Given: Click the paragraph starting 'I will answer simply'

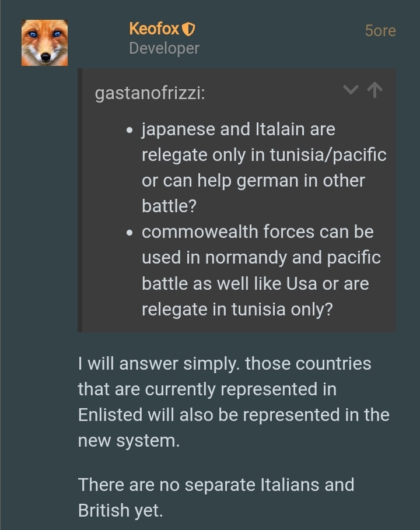Looking at the screenshot, I should tap(233, 402).
